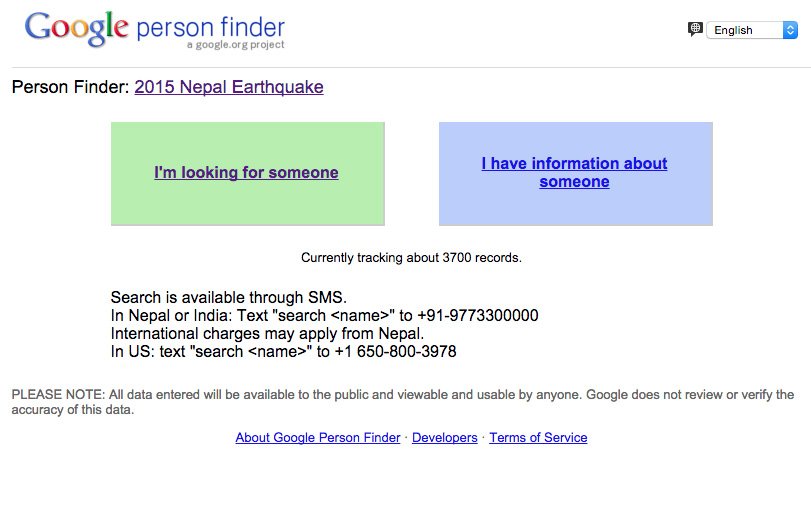Click the "person finder" header title
811x515 pixels.
tap(211, 27)
